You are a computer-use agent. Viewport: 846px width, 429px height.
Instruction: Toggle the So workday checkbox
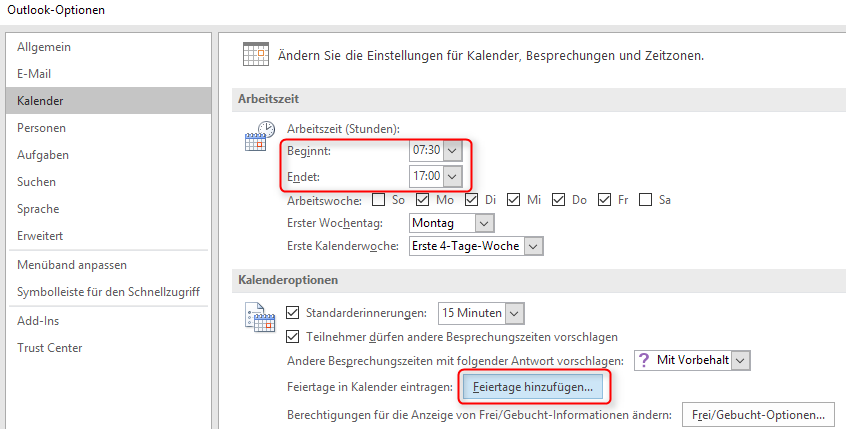(x=379, y=200)
